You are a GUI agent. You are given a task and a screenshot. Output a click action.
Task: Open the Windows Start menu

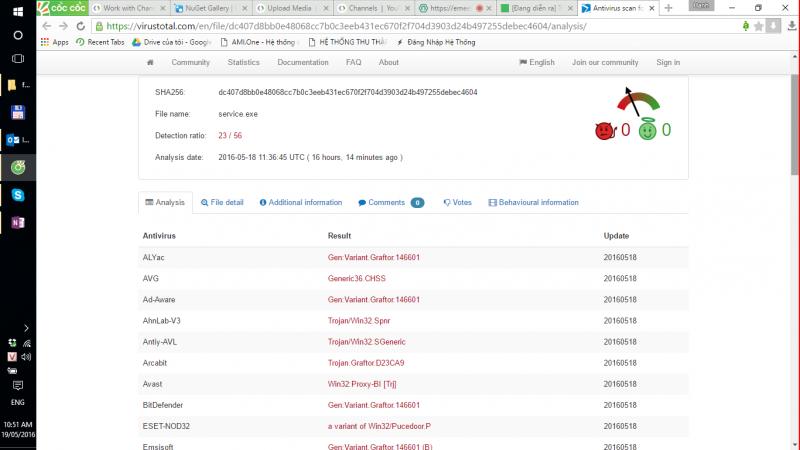coord(18,11)
